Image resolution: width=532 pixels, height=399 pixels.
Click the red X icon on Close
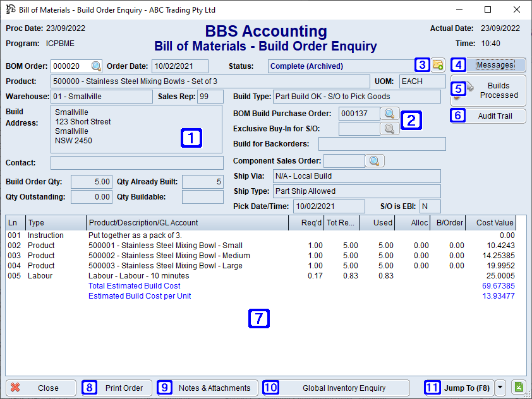coord(15,388)
